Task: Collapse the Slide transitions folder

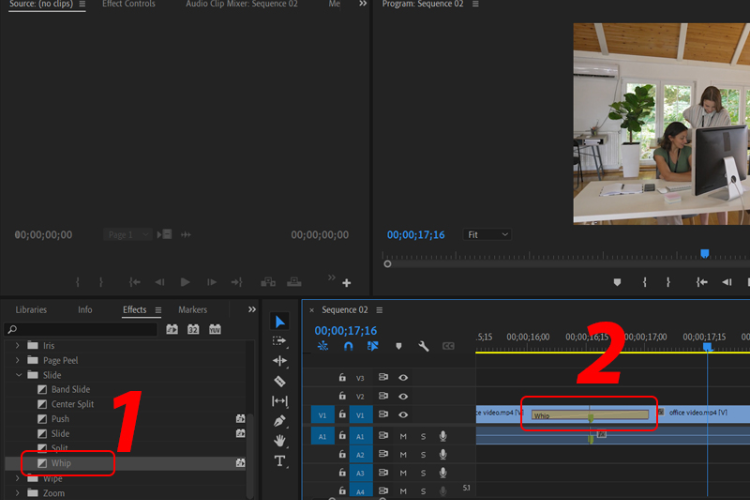Action: coord(18,375)
